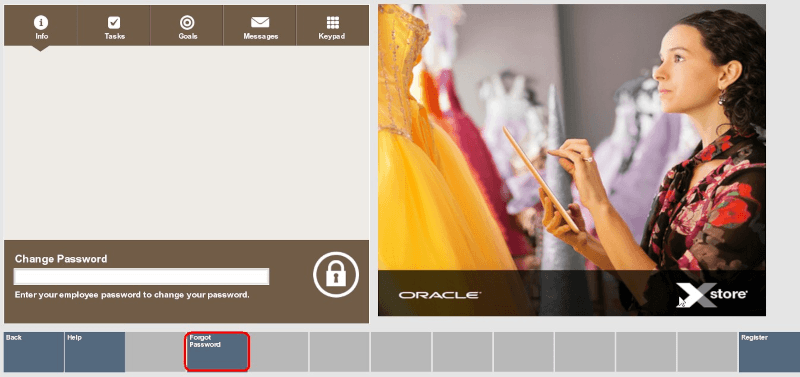
Task: Click the Register button
Action: pyautogui.click(x=769, y=351)
